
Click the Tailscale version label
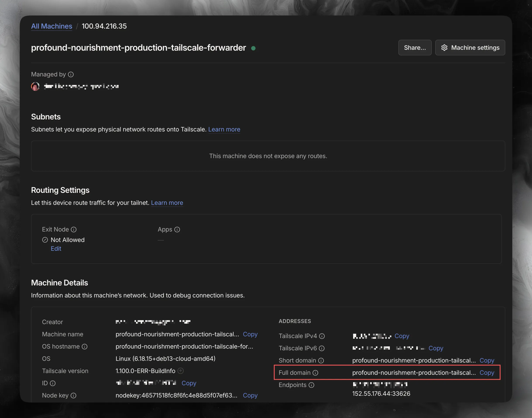[65, 371]
